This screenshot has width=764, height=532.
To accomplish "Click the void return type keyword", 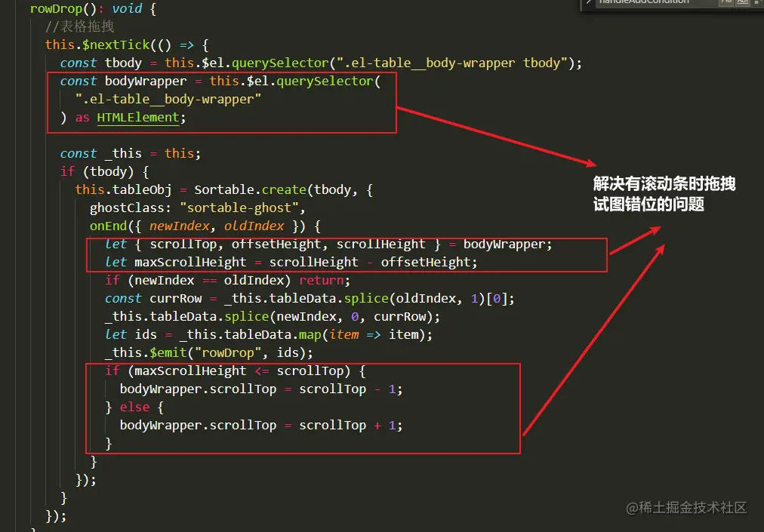I will (127, 9).
